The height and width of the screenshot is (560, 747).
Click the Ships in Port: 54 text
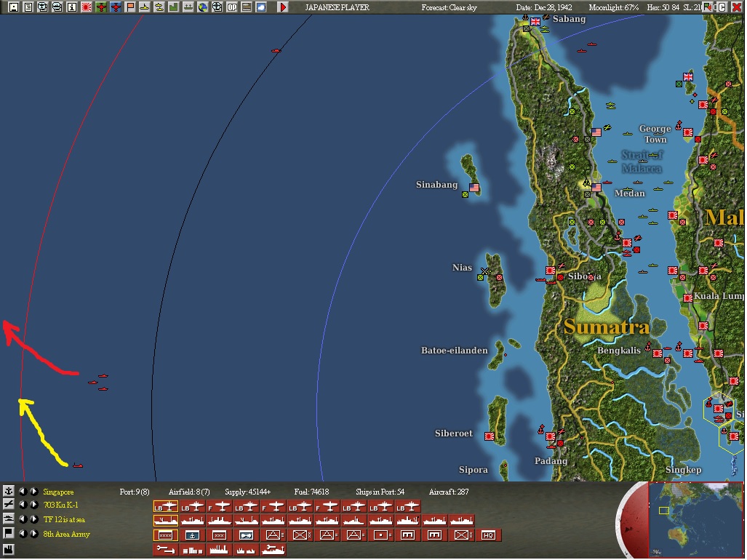tap(380, 492)
